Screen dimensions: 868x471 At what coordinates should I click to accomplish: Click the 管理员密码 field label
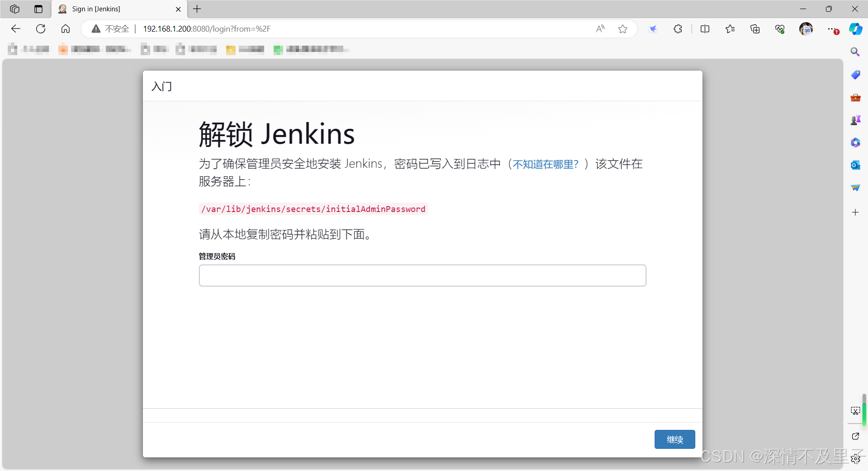[217, 256]
